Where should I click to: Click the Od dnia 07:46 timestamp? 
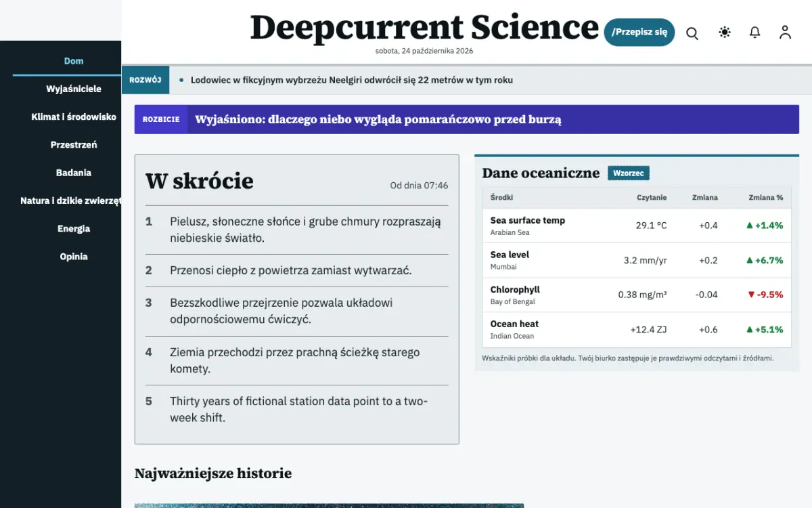[419, 186]
